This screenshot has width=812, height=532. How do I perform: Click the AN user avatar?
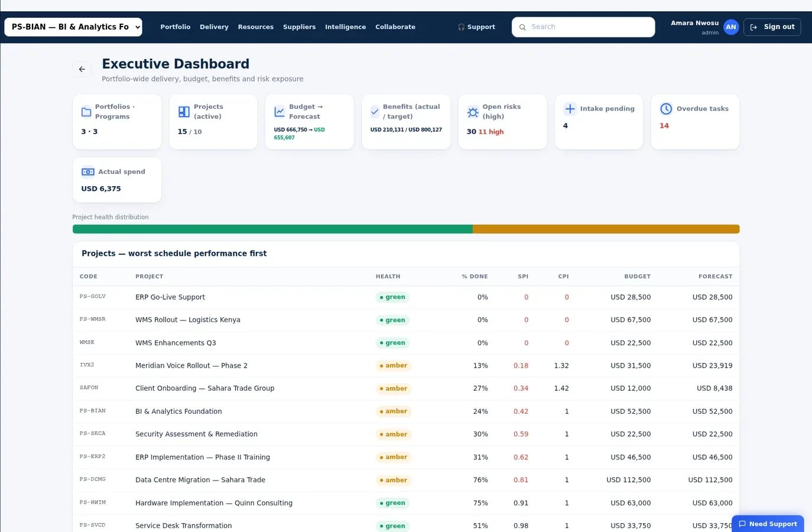pos(731,27)
